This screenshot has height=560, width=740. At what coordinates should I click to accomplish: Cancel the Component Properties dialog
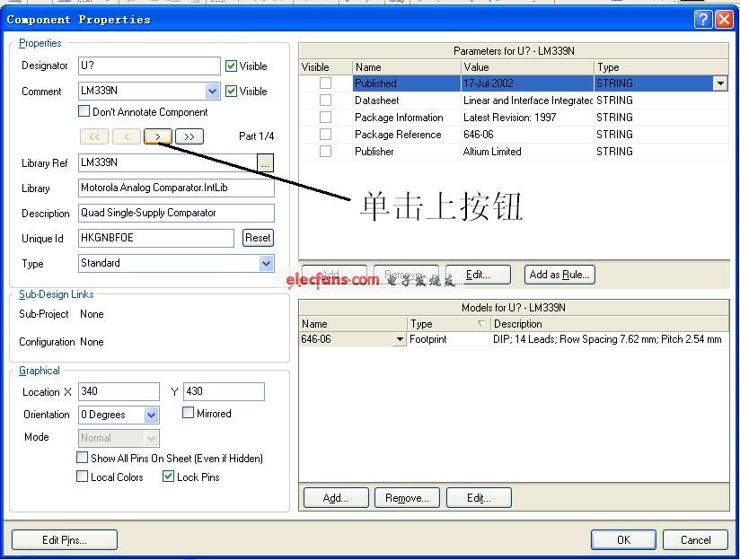(x=695, y=539)
